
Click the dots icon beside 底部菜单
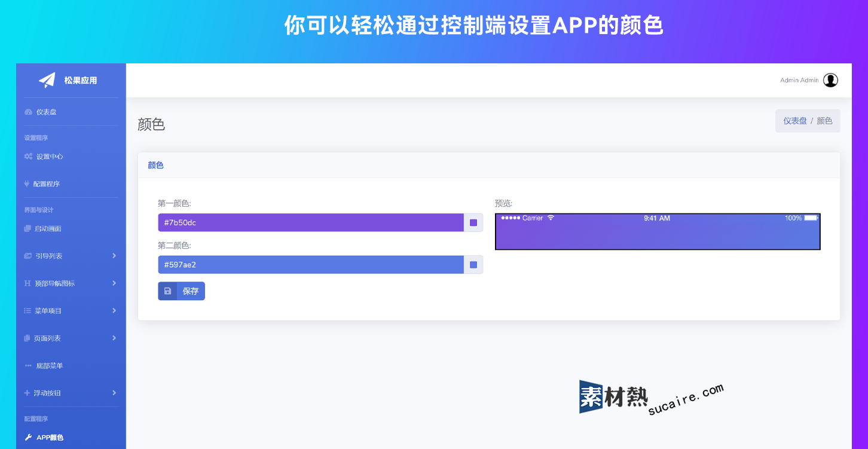pyautogui.click(x=28, y=366)
